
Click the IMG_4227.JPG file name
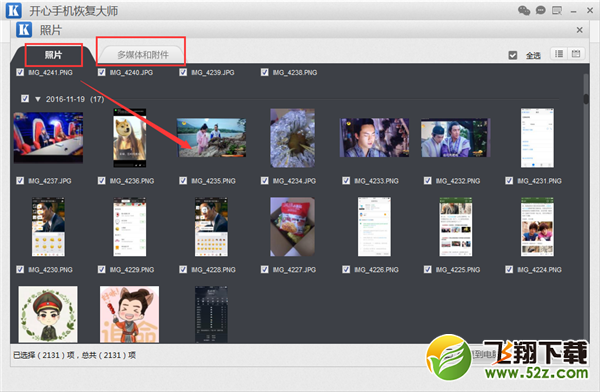click(x=294, y=270)
